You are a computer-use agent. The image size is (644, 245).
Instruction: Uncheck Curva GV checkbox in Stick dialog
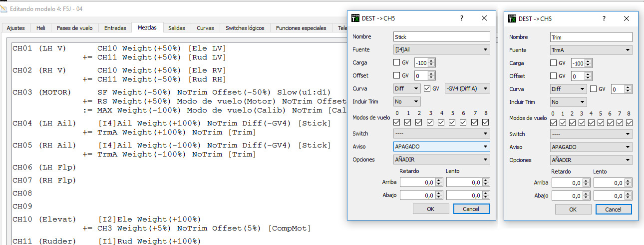coord(427,89)
